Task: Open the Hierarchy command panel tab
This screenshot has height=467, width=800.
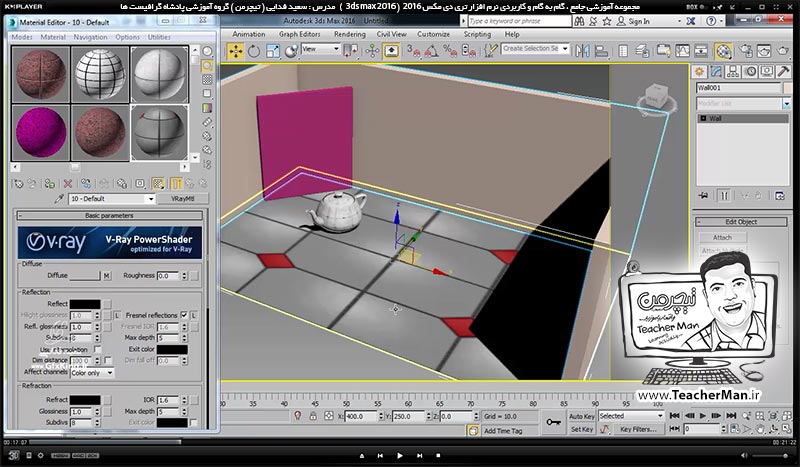Action: tap(733, 72)
